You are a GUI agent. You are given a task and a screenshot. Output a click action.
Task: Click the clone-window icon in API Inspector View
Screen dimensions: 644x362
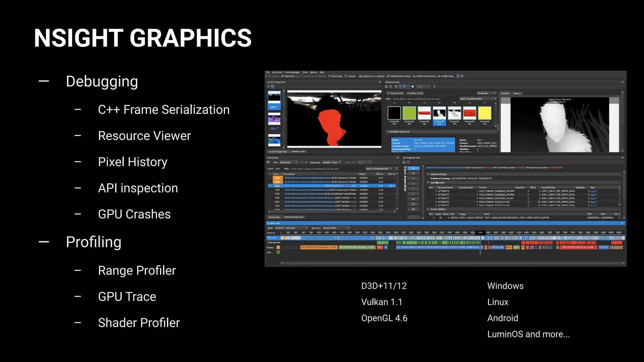click(x=404, y=162)
